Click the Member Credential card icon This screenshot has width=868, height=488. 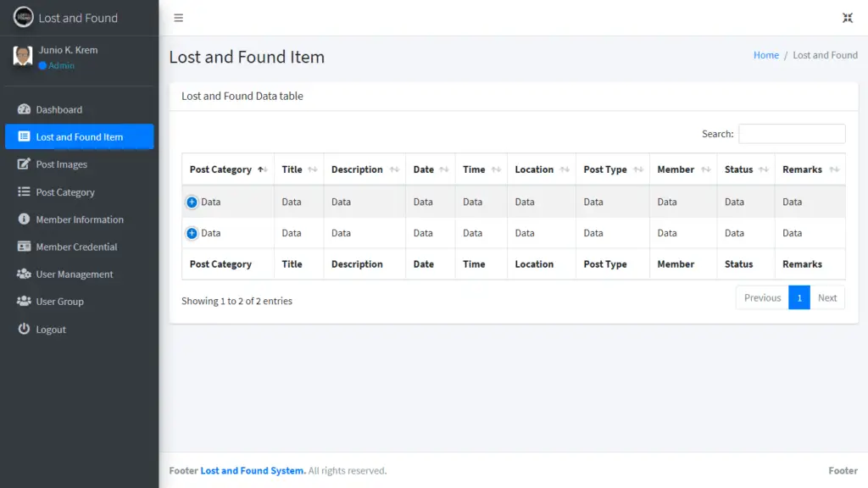24,247
